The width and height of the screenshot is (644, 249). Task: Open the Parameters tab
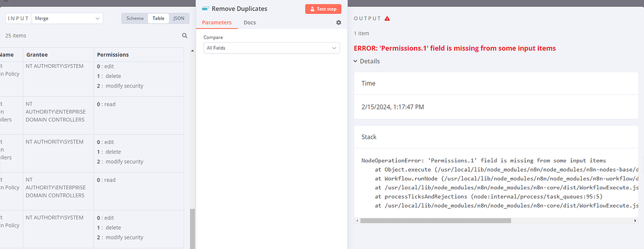coord(216,23)
